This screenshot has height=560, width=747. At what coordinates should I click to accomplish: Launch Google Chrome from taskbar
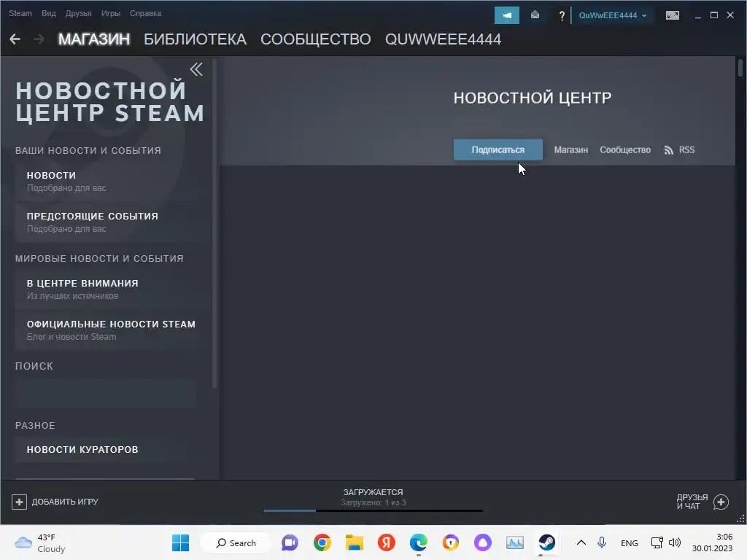point(322,542)
